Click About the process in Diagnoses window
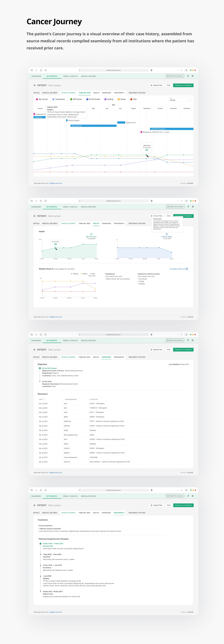Viewport: 224px width, 644px height. click(175, 340)
